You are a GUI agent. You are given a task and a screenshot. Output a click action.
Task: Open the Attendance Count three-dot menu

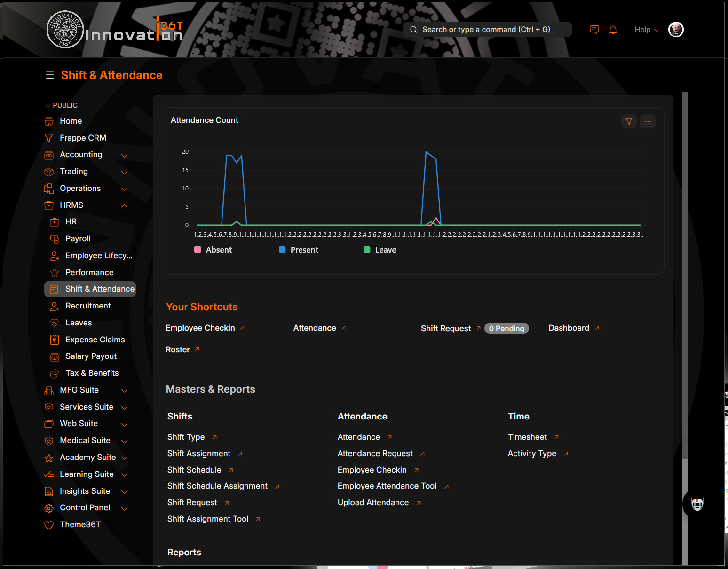coord(648,121)
